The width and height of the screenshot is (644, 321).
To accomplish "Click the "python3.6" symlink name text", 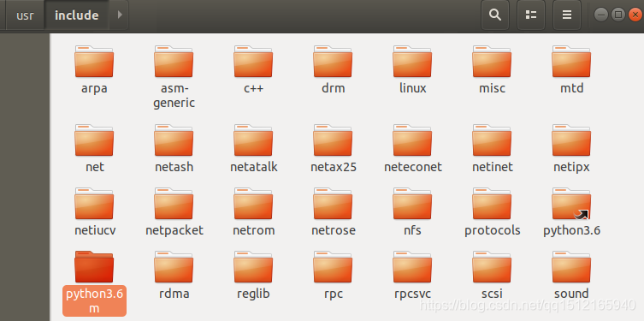I will pyautogui.click(x=571, y=230).
